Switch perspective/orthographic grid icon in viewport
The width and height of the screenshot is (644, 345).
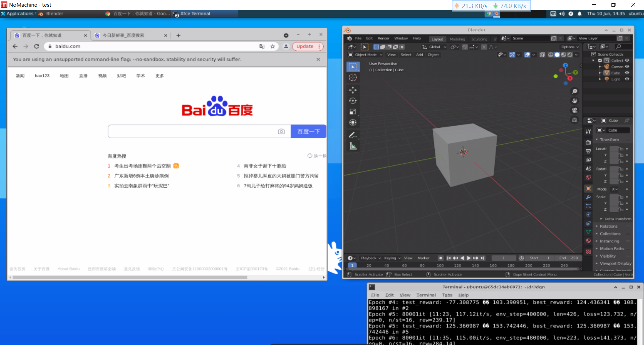coord(575,120)
